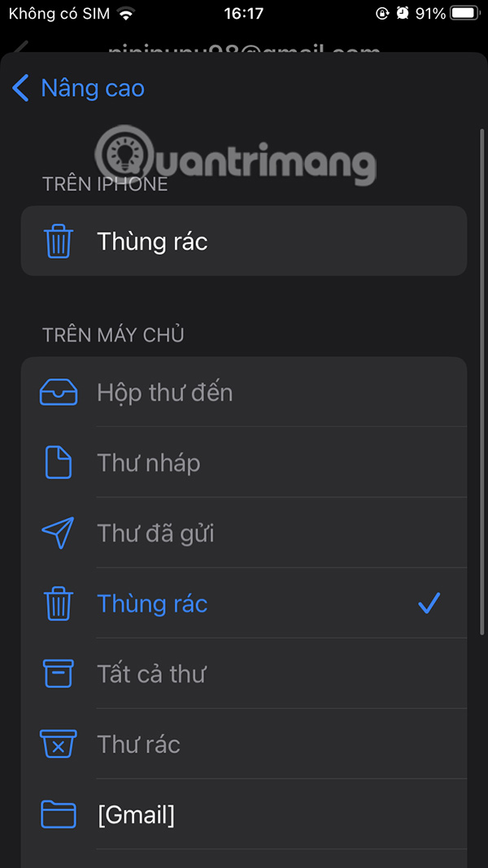Tap the Thư nháp document icon

[x=58, y=463]
